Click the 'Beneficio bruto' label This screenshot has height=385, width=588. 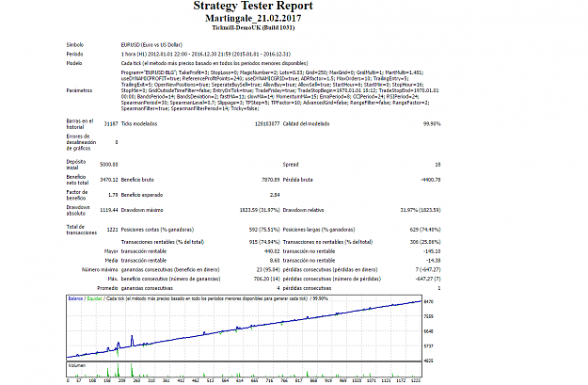click(137, 180)
